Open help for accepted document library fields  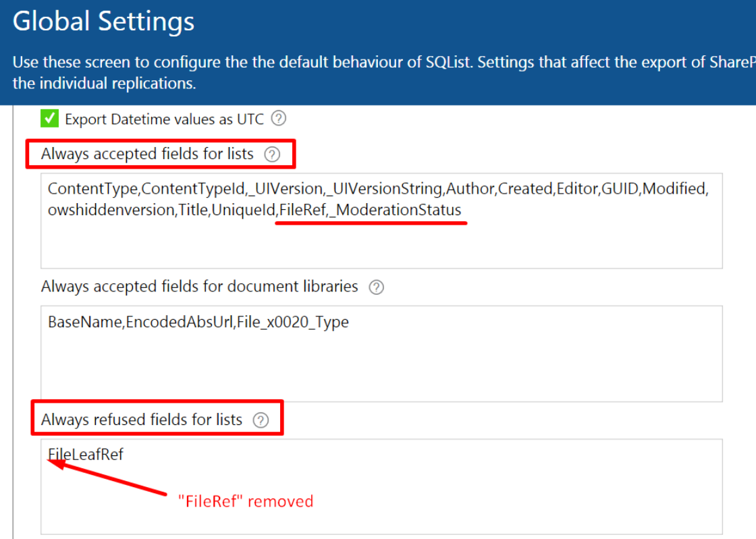click(x=376, y=287)
